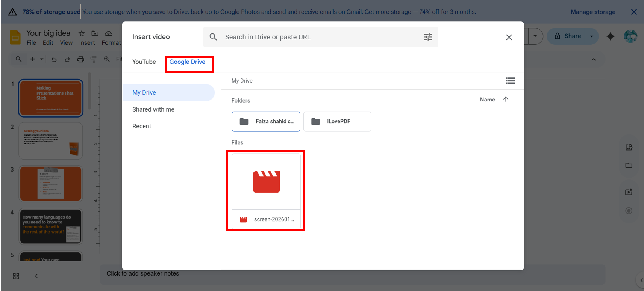Viewport: 644px width, 291px height.
Task: Open the Insert menu
Action: [x=87, y=43]
